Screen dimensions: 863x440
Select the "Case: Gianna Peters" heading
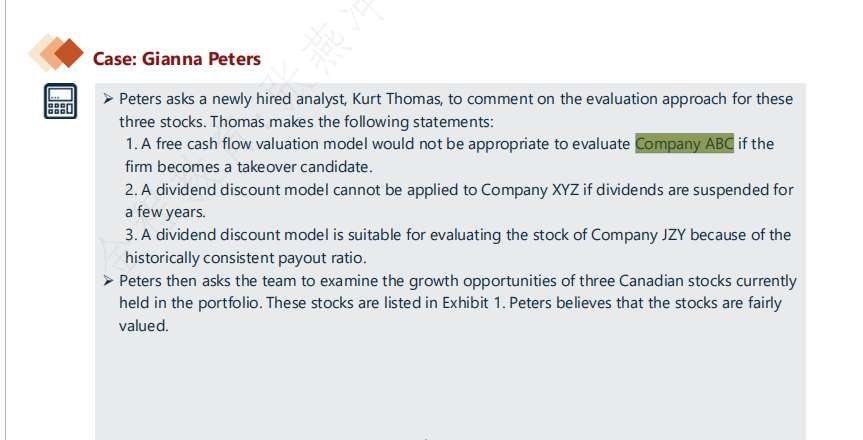point(176,59)
